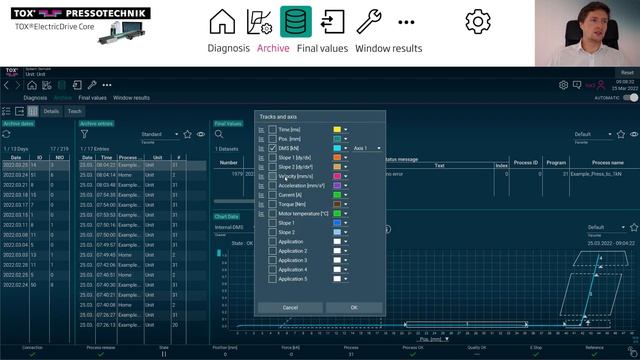Screen dimensions: 640x360
Task: Click the reorder handle beside Time [ms]
Action: click(x=261, y=130)
